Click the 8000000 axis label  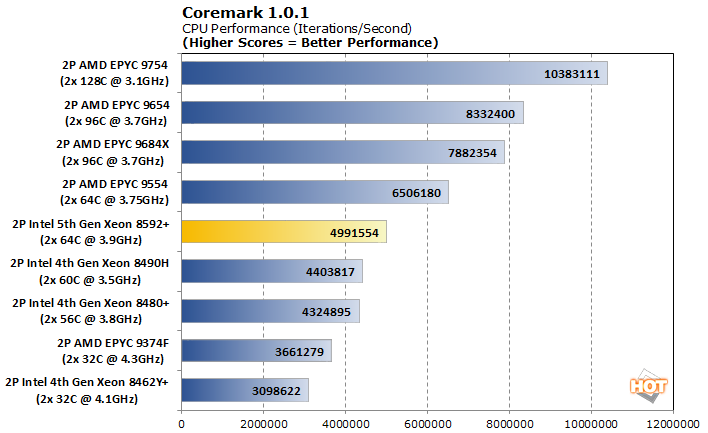coord(510,424)
